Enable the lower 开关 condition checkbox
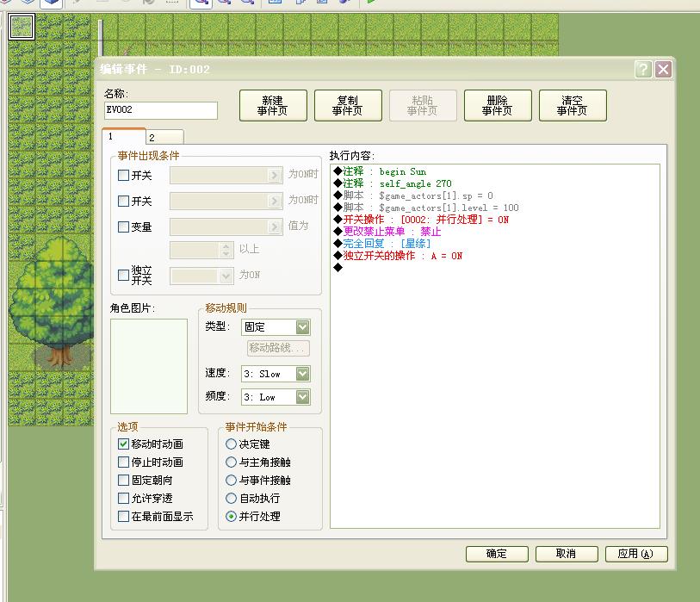 point(124,202)
